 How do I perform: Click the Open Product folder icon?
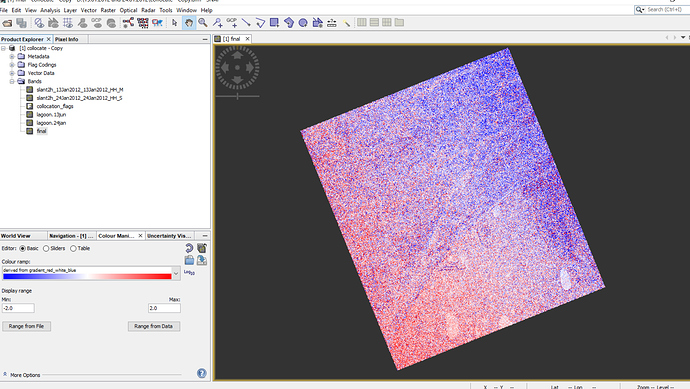[x=7, y=23]
